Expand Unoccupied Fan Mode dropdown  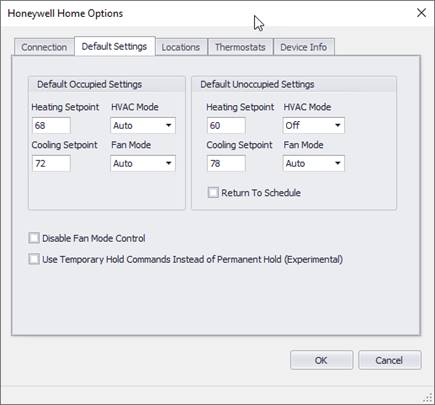313,163
